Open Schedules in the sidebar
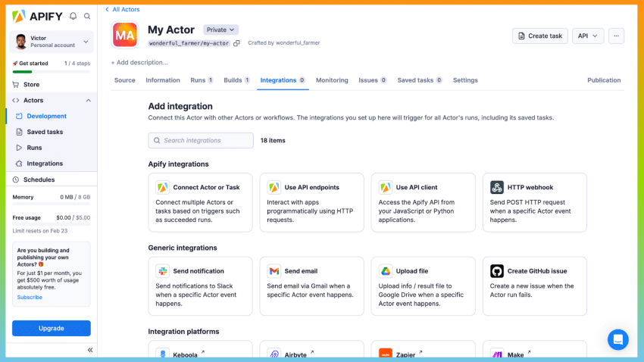644x362 pixels. [52, 179]
